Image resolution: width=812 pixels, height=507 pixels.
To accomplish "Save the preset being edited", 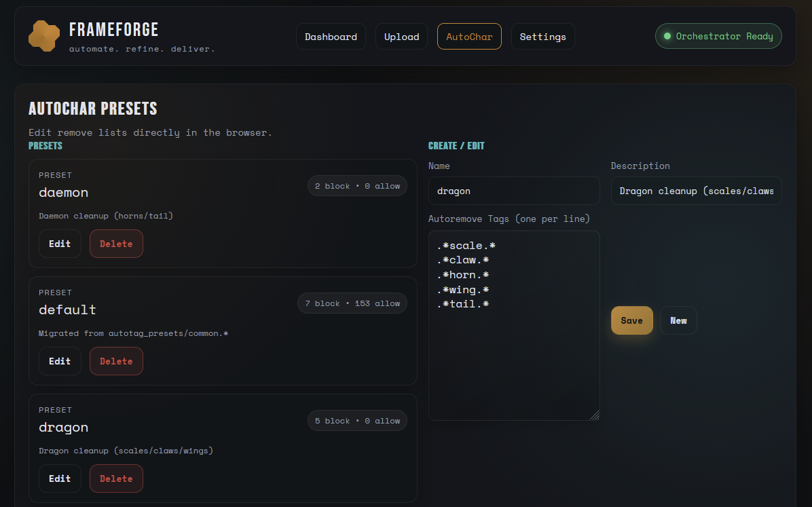I will (632, 320).
